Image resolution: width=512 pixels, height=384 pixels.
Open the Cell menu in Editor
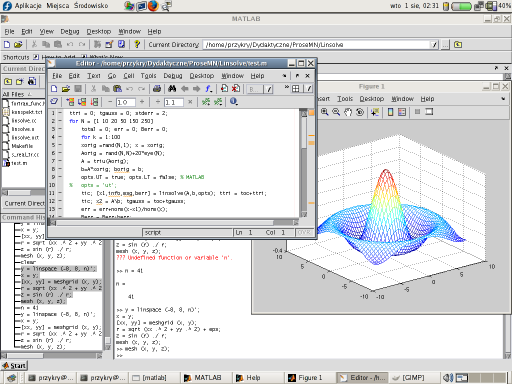pos(129,76)
